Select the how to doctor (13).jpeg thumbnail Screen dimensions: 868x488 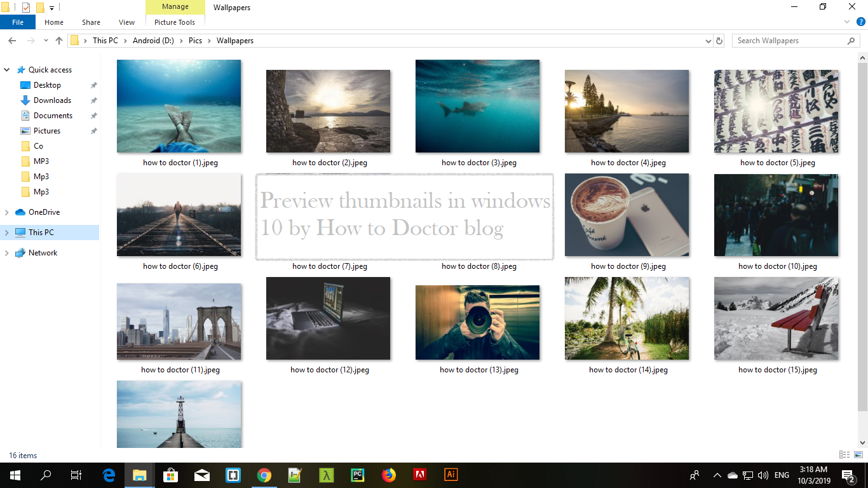coord(477,322)
